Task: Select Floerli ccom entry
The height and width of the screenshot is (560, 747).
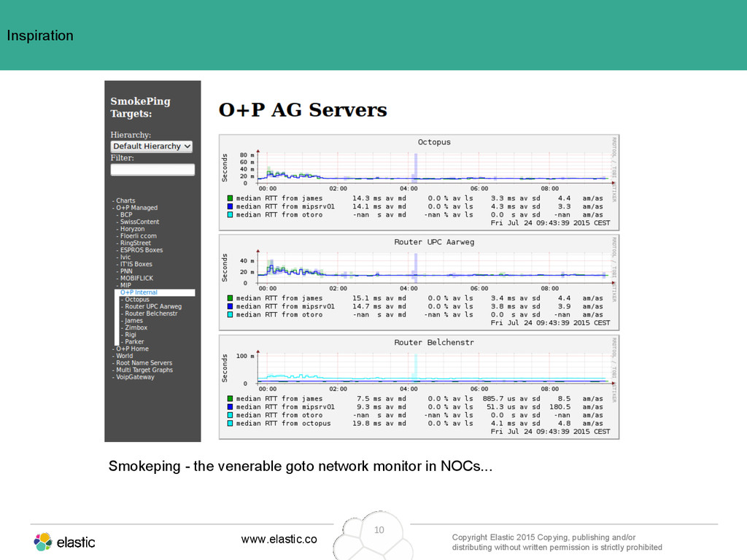Action: click(138, 236)
